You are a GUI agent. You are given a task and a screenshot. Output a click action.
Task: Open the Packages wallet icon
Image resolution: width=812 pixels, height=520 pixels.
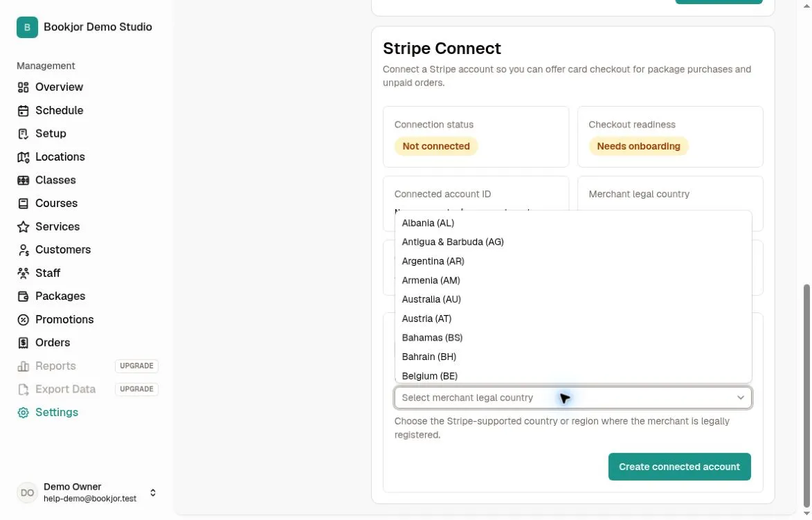[24, 296]
